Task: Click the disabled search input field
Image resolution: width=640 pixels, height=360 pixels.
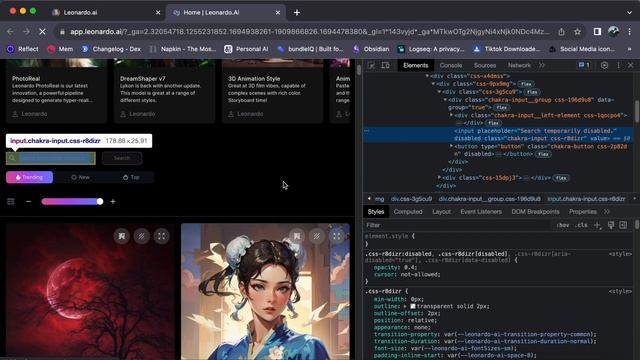Action: pyautogui.click(x=51, y=158)
